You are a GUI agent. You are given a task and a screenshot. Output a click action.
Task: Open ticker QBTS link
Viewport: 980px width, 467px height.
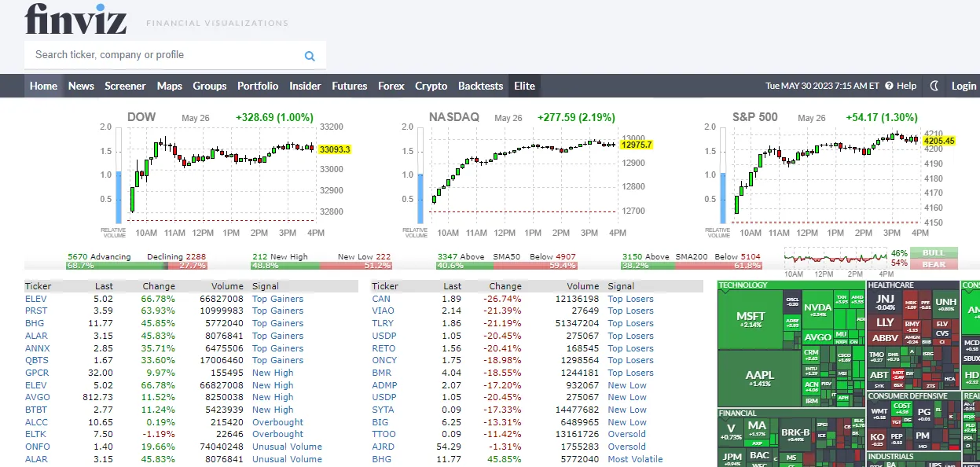tap(37, 361)
